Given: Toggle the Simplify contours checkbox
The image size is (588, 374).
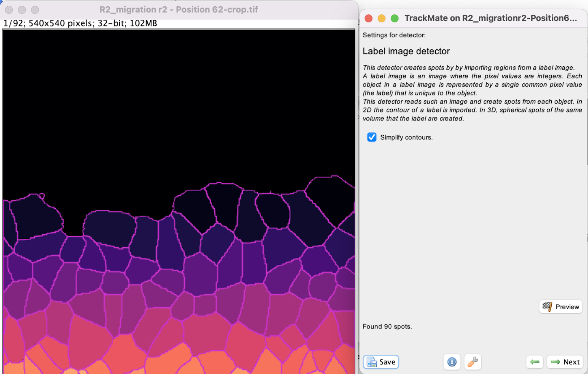Looking at the screenshot, I should pyautogui.click(x=371, y=137).
